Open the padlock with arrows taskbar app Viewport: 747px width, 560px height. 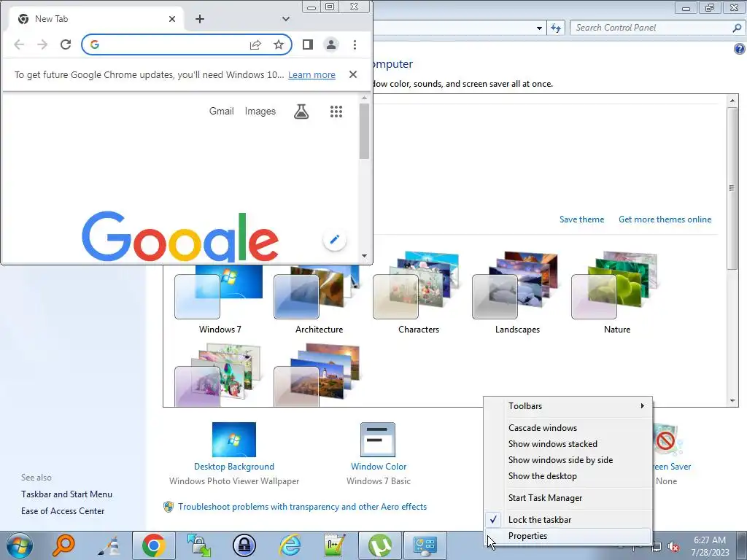click(x=198, y=545)
